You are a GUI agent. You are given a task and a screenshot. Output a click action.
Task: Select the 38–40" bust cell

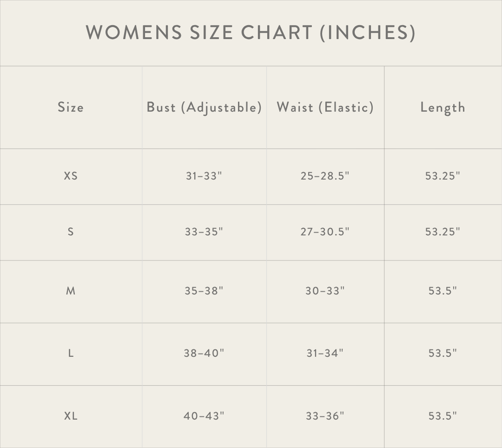[204, 353]
